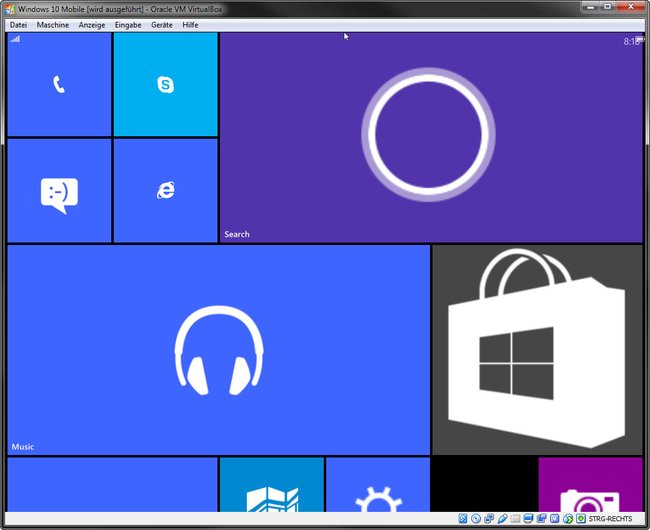
Task: Open the Phone tile
Action: (59, 85)
